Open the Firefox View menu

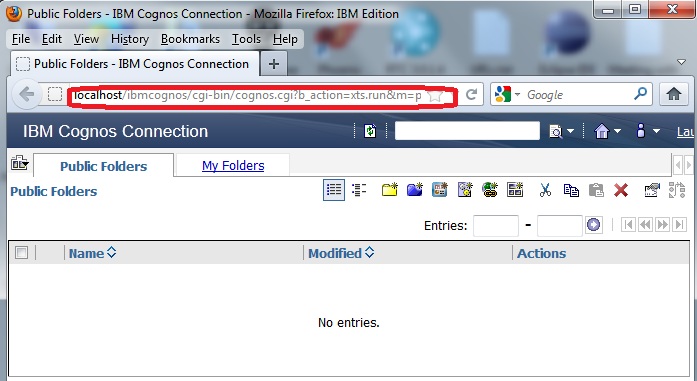pyautogui.click(x=86, y=39)
